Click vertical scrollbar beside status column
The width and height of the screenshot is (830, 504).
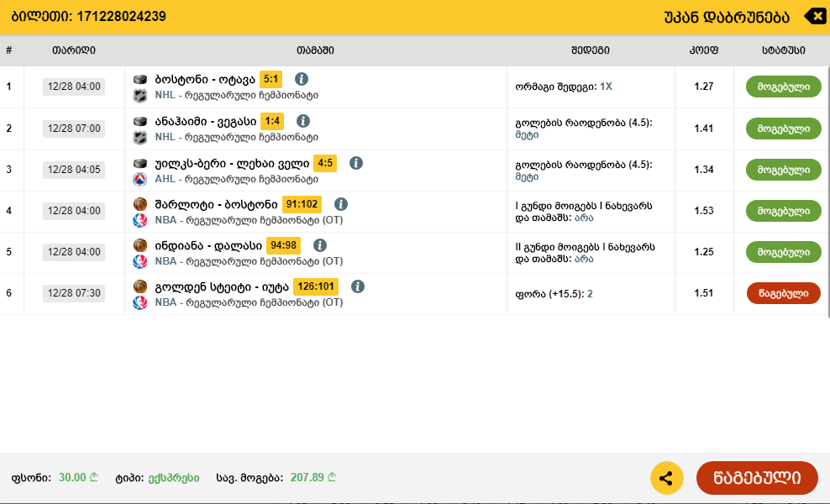point(828,192)
